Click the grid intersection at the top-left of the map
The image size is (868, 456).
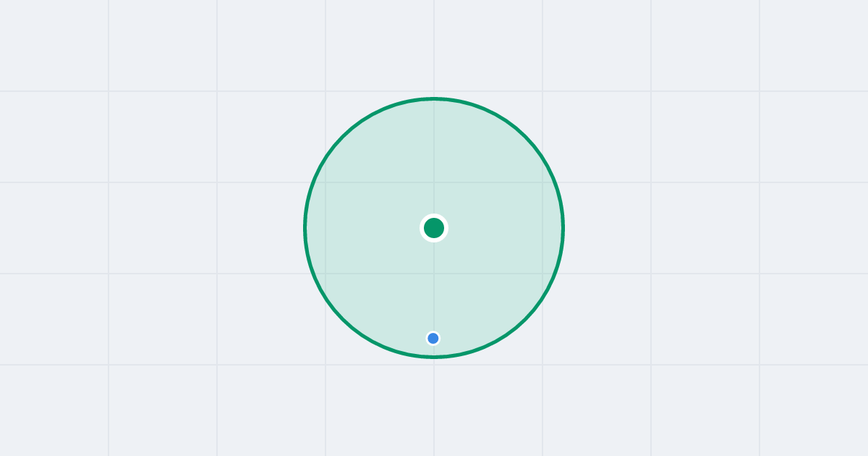tap(109, 91)
